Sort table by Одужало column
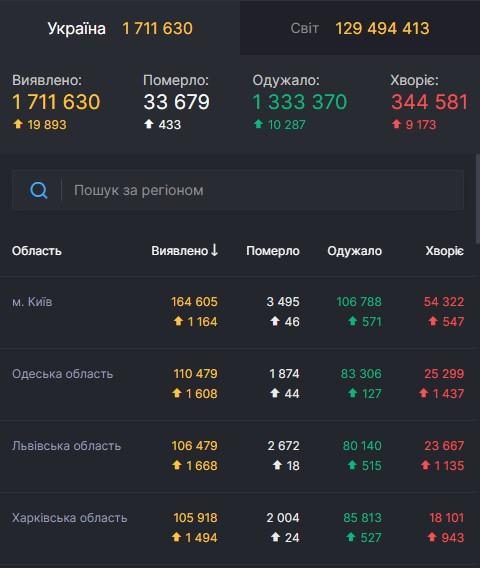The height and width of the screenshot is (568, 480). (354, 251)
